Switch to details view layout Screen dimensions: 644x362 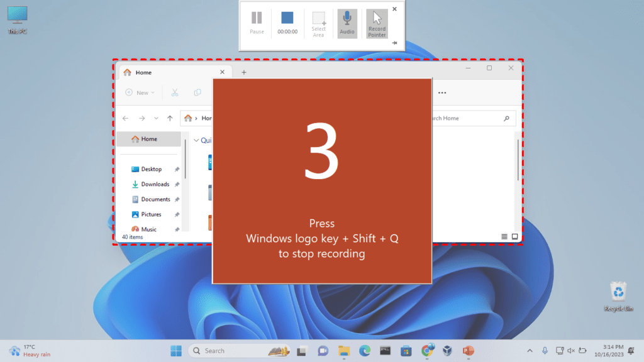tap(504, 236)
